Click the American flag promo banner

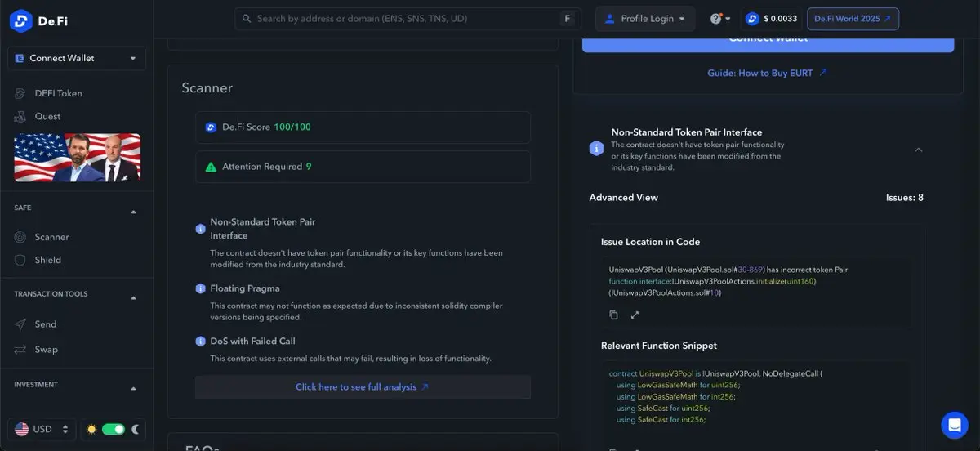click(x=77, y=157)
